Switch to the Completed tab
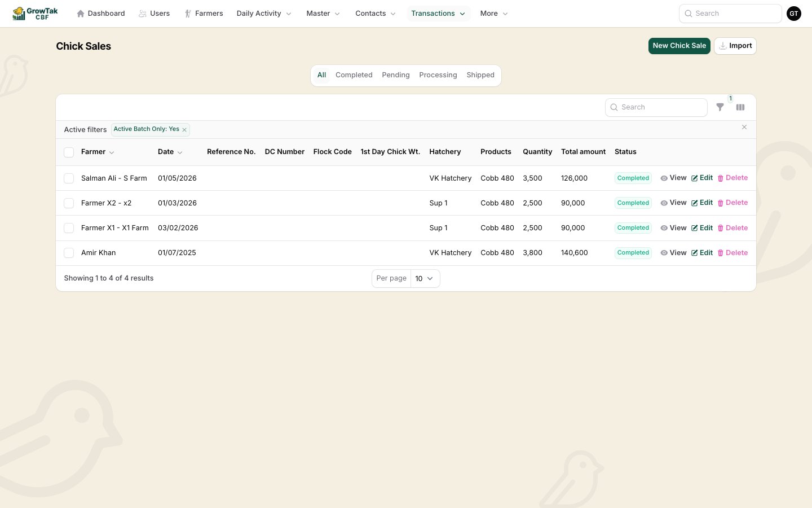The width and height of the screenshot is (812, 508). 354,75
